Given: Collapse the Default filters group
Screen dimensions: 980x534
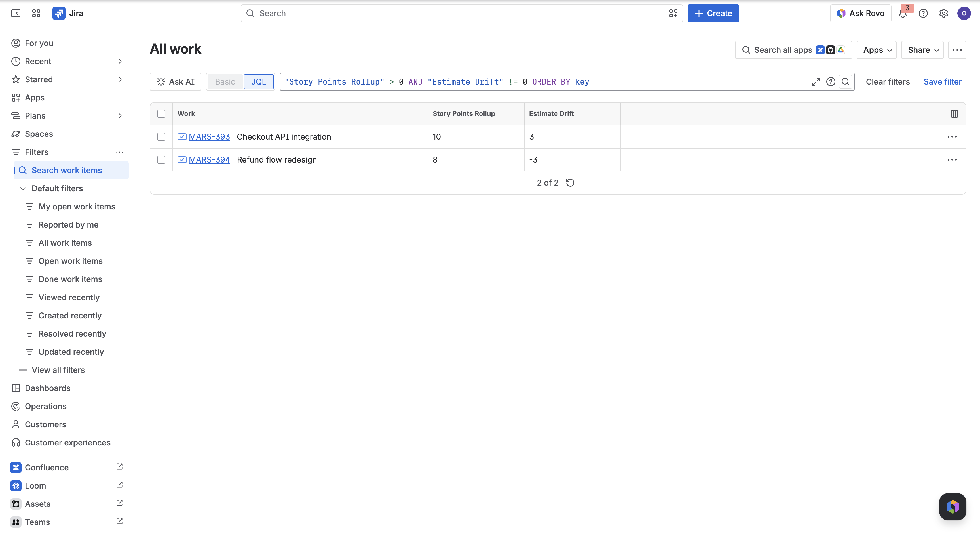Looking at the screenshot, I should pos(23,188).
